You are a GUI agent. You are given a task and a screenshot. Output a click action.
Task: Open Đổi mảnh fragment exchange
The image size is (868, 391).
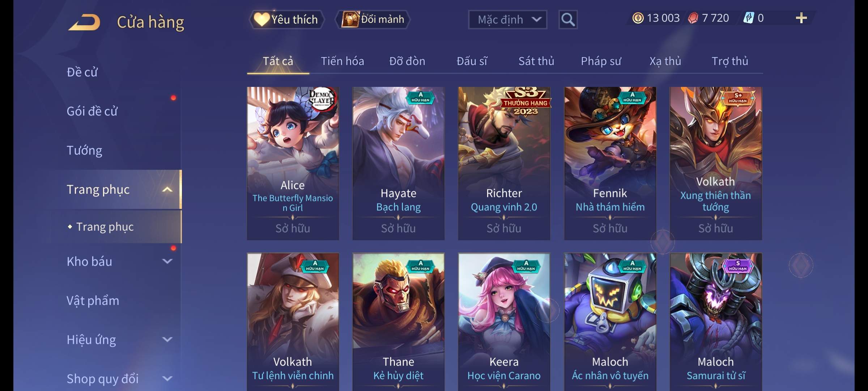[x=373, y=20]
